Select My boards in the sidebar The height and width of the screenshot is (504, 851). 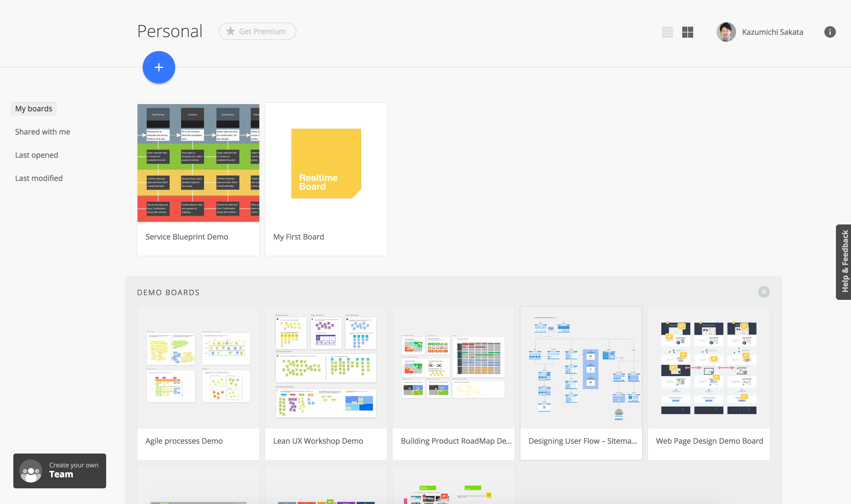34,109
